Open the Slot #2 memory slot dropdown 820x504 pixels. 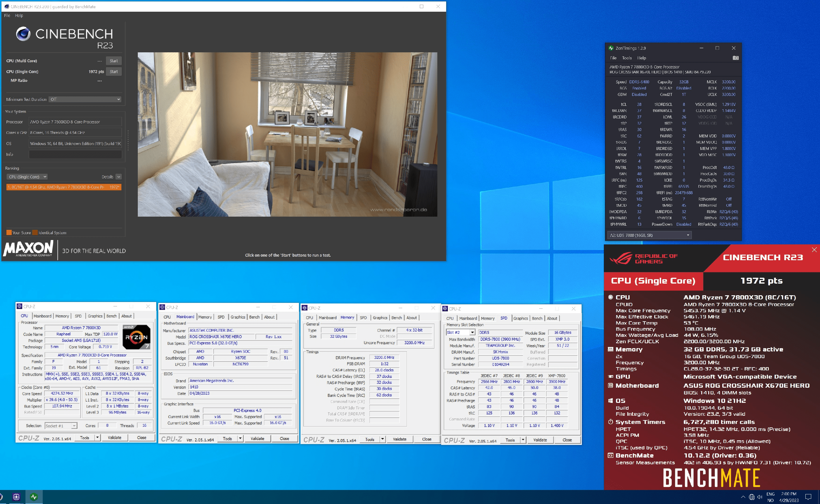point(460,332)
